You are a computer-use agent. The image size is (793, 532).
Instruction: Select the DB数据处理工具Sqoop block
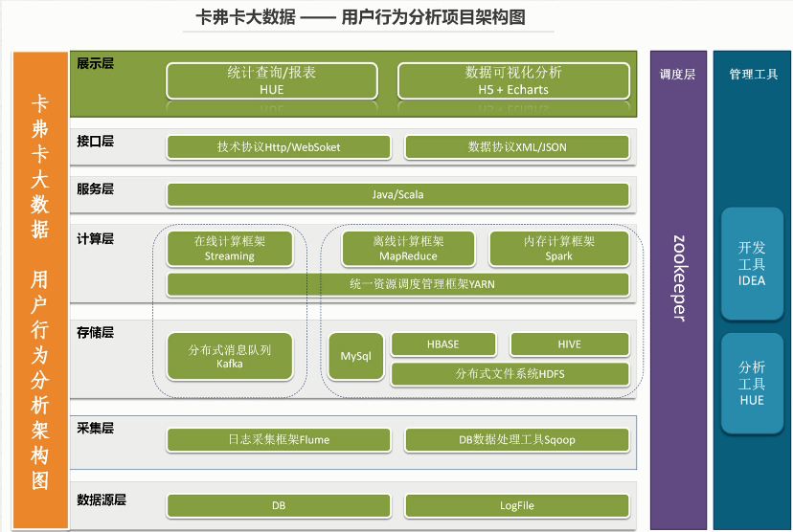click(x=517, y=439)
